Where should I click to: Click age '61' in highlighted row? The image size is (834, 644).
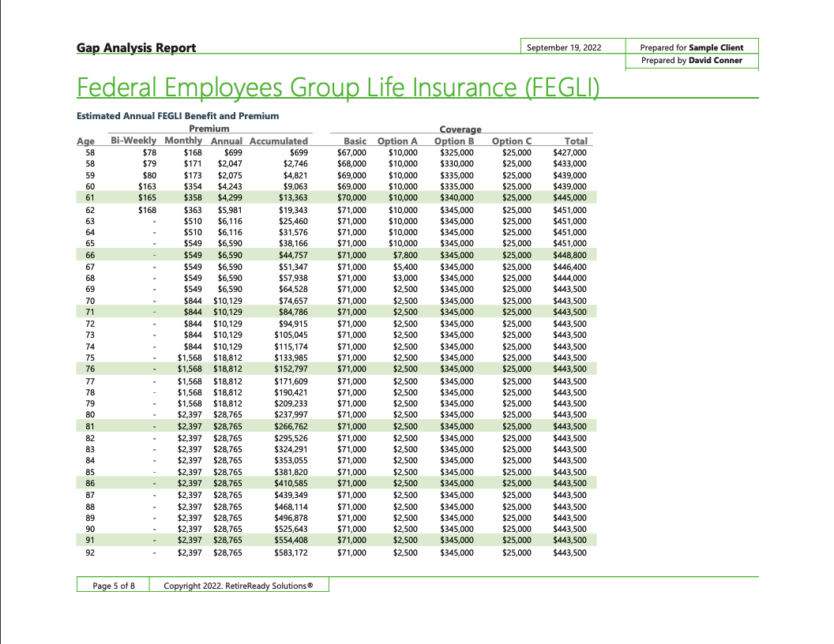coord(90,197)
